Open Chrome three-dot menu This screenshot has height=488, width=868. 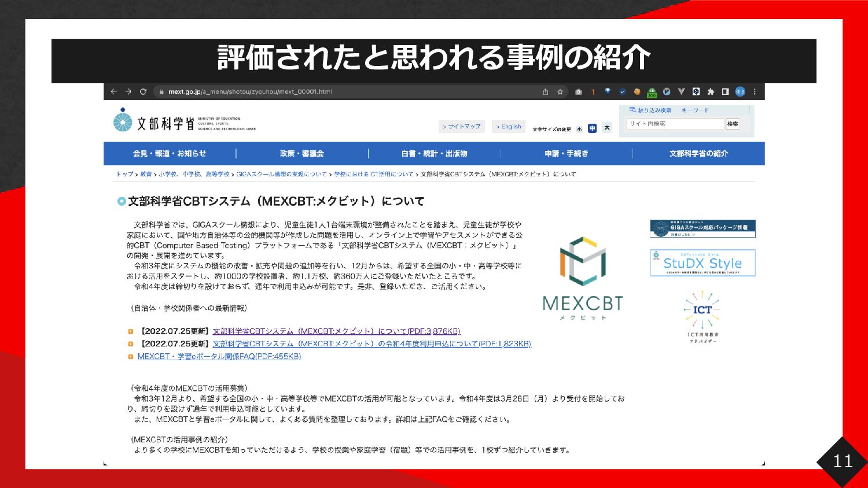755,91
